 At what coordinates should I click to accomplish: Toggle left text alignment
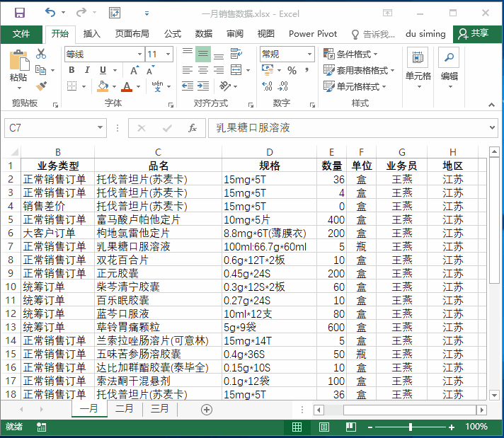pyautogui.click(x=188, y=70)
